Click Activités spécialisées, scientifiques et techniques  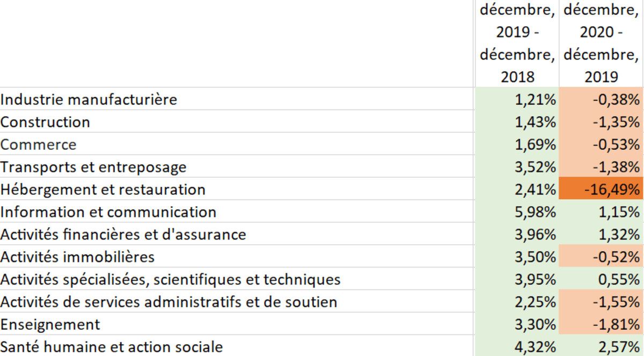coord(171,280)
